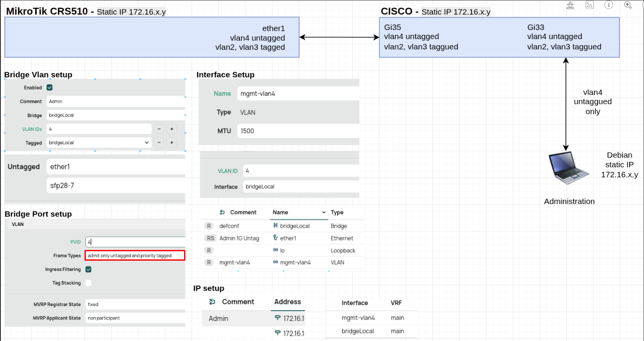Expand the Tagged bridgeLocal dropdown
Screen dimensions: 644x341
tap(147, 143)
